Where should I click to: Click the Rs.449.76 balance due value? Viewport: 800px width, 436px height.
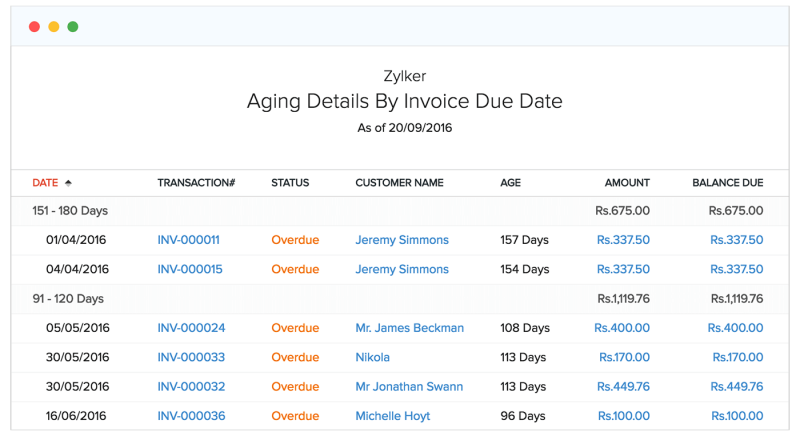[x=736, y=386]
